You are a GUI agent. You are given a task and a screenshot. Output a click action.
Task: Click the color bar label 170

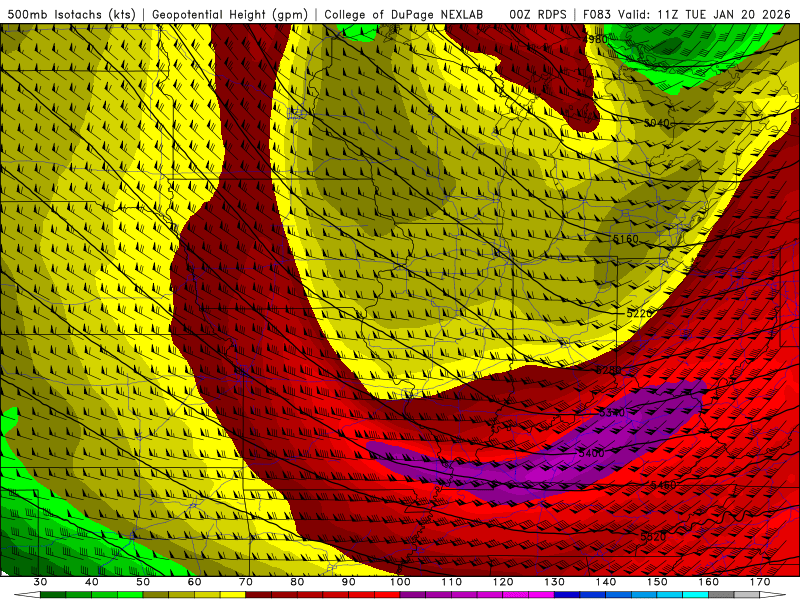tap(760, 582)
